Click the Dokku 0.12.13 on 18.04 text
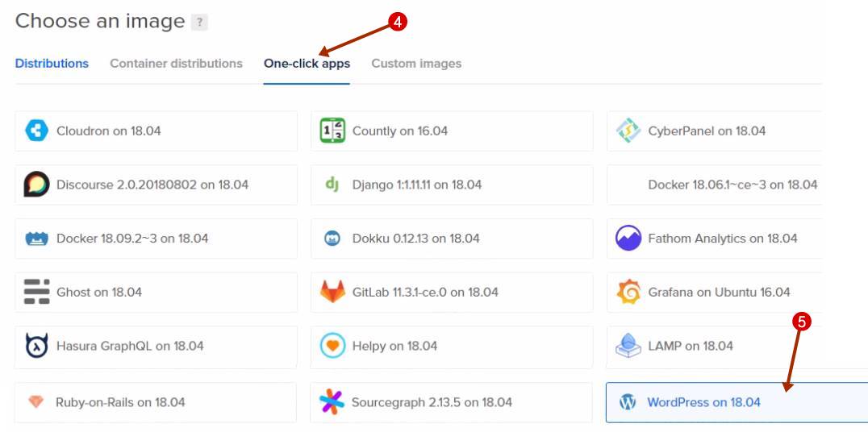The width and height of the screenshot is (868, 432). (x=415, y=239)
